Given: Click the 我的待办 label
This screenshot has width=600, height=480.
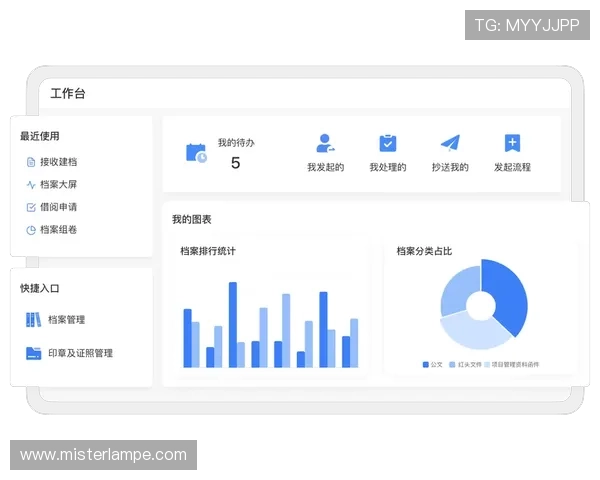Looking at the screenshot, I should pos(236,143).
